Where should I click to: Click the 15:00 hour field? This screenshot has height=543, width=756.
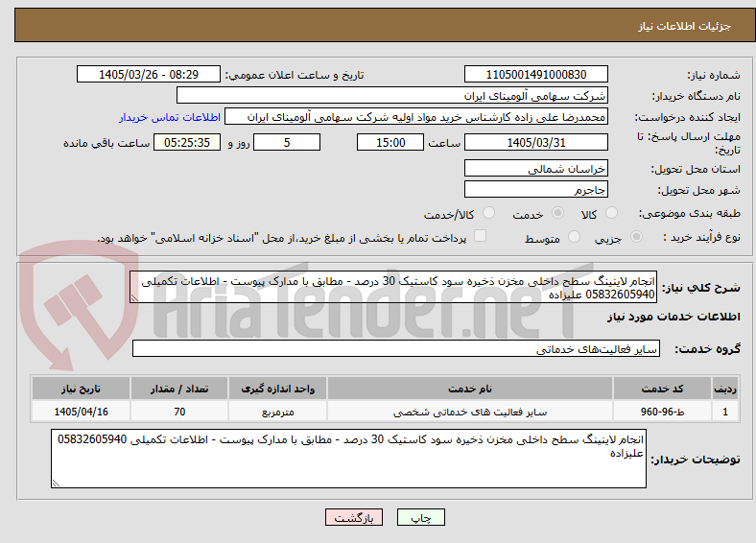click(x=390, y=142)
